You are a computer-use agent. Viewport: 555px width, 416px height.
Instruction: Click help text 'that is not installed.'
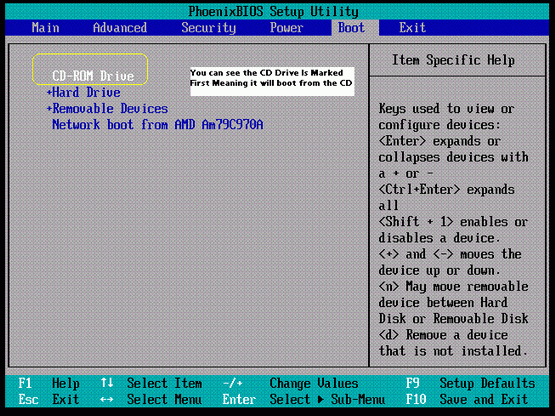coord(453,351)
